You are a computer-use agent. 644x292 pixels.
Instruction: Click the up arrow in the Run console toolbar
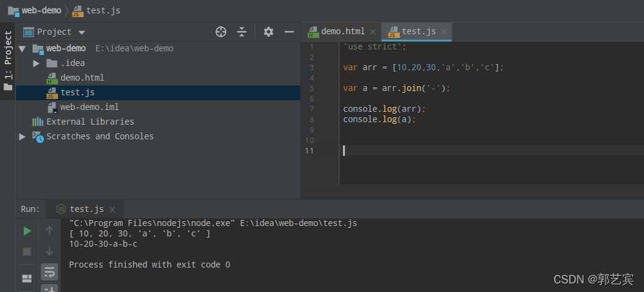click(x=49, y=231)
